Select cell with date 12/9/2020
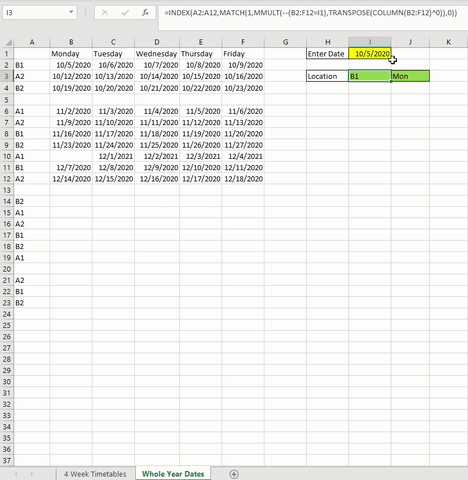 [x=157, y=168]
